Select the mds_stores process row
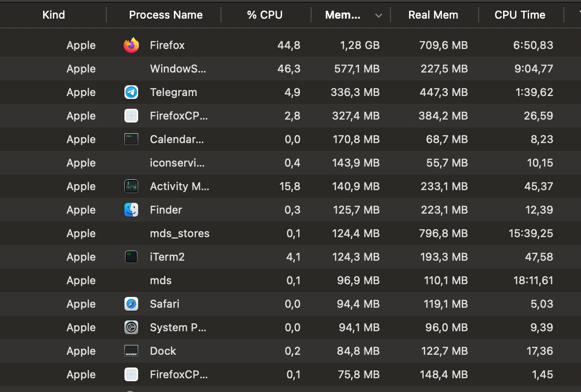 pyautogui.click(x=179, y=233)
